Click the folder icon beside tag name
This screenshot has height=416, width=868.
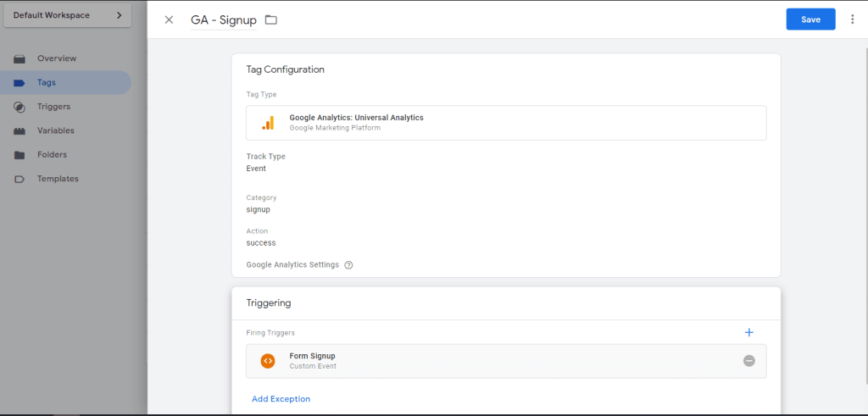[271, 19]
